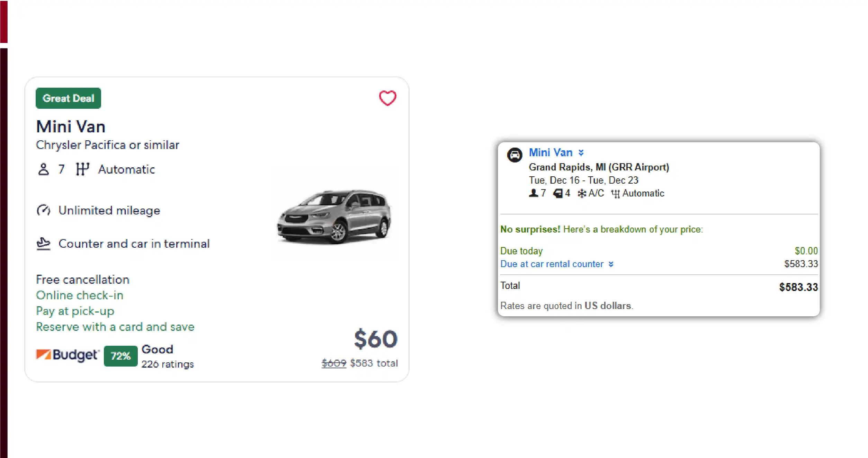This screenshot has width=868, height=458.
Task: Open the Online check-in option
Action: pyautogui.click(x=79, y=295)
